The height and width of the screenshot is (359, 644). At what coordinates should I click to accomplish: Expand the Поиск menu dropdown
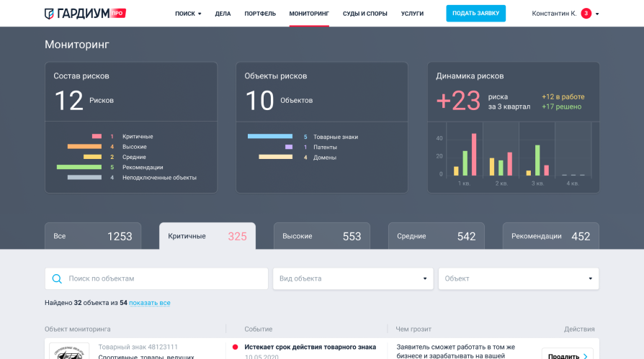click(x=188, y=14)
